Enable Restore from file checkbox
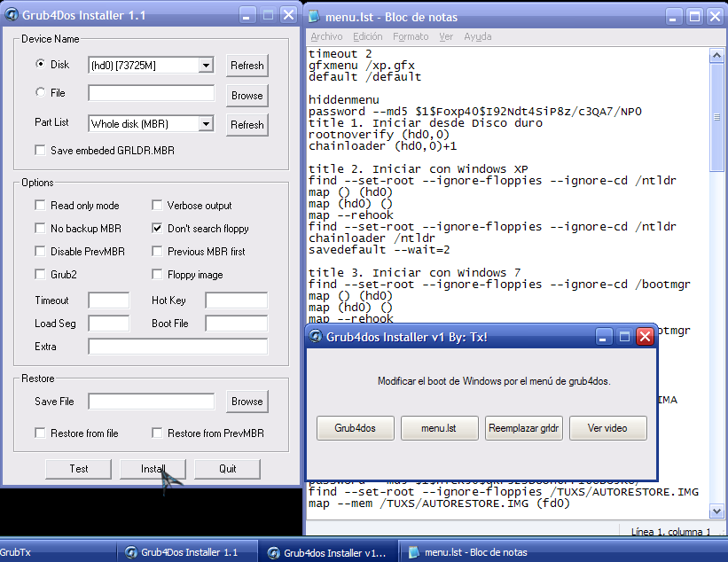The width and height of the screenshot is (728, 562). point(41,433)
